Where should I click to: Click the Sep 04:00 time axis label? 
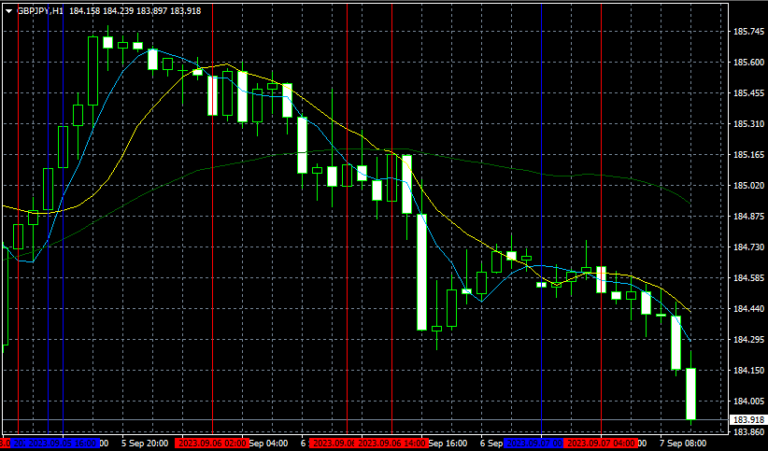click(269, 443)
